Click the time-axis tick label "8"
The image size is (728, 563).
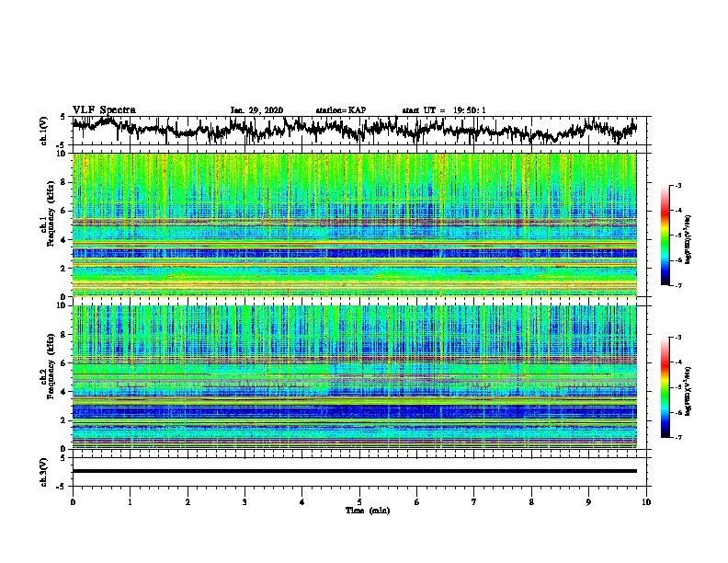tap(531, 502)
